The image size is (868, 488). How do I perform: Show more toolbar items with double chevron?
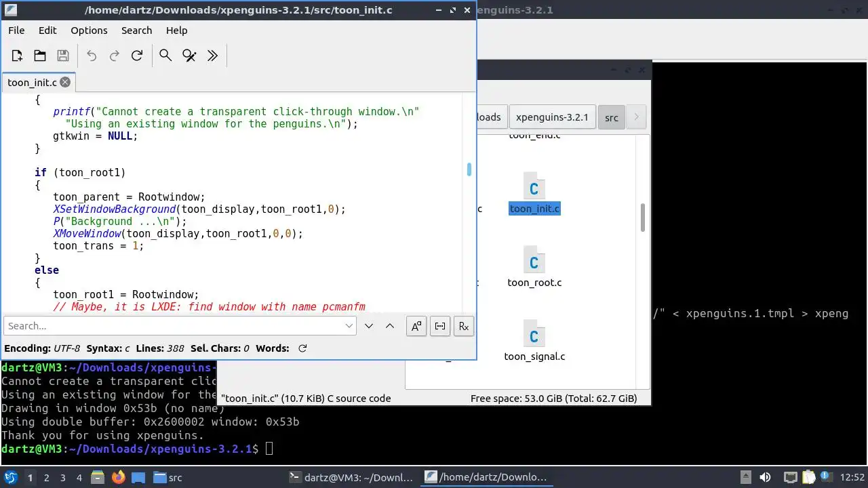point(212,56)
